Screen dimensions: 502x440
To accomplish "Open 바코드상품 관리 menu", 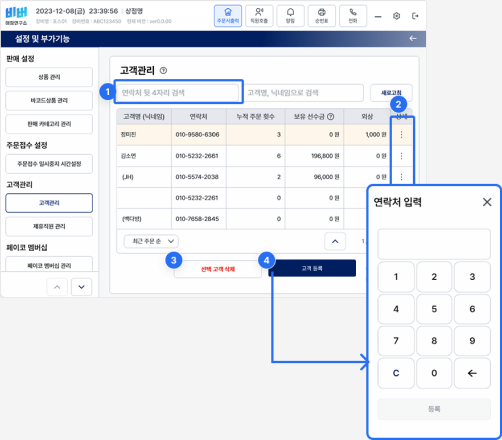I will [x=49, y=100].
